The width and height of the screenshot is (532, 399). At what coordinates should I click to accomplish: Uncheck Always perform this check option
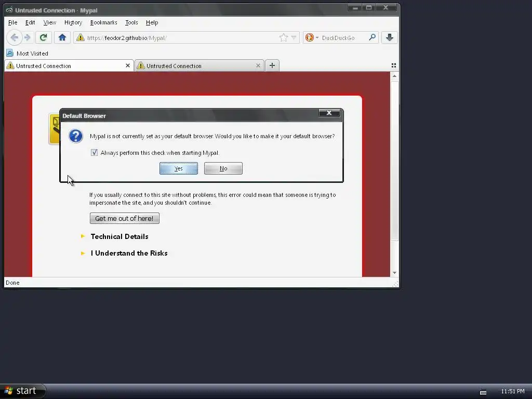[x=95, y=153]
